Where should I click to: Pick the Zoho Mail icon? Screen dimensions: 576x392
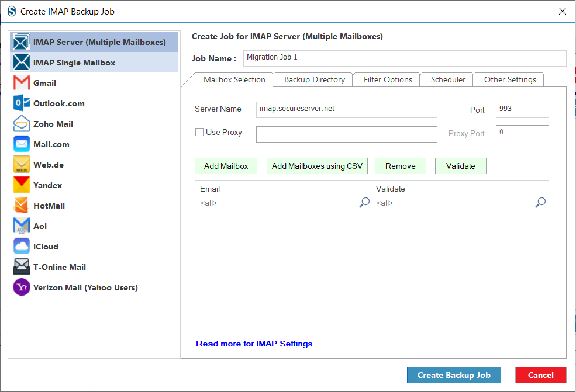(21, 124)
